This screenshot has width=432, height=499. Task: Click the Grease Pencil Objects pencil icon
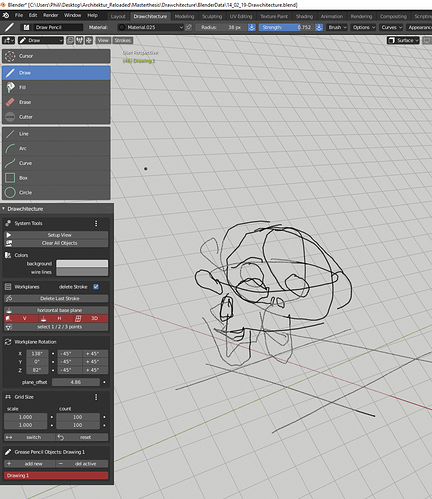pyautogui.click(x=8, y=452)
